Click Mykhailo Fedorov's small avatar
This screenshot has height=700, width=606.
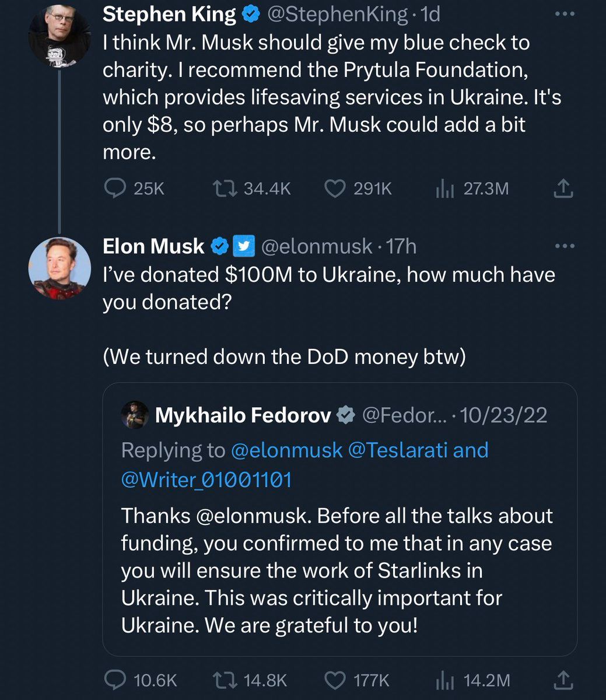click(135, 415)
